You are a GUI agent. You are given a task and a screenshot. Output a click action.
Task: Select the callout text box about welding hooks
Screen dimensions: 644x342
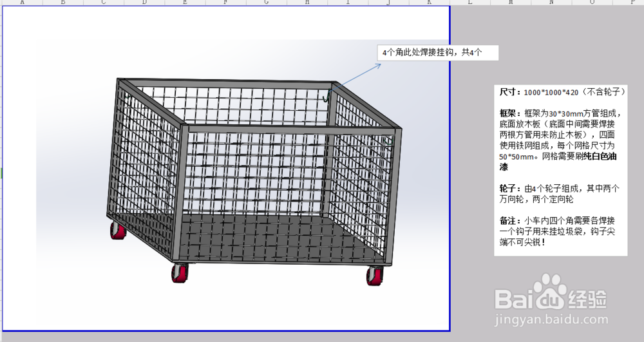pyautogui.click(x=438, y=53)
